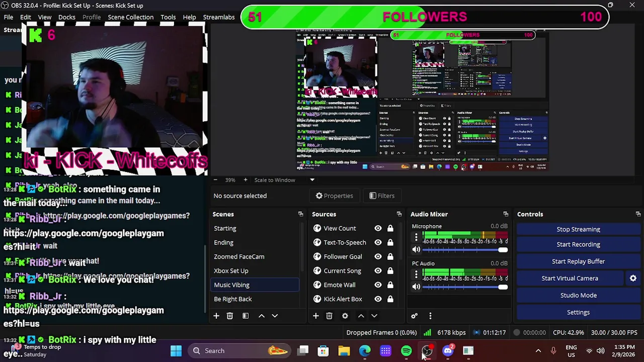Image resolution: width=644 pixels, height=362 pixels.
Task: Hide the View Count source
Action: tap(378, 228)
